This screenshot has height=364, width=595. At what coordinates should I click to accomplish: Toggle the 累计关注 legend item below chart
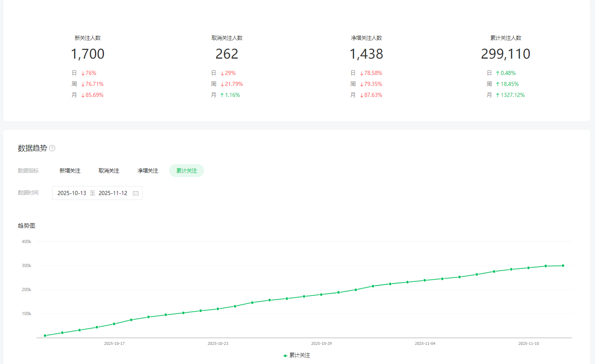point(297,355)
